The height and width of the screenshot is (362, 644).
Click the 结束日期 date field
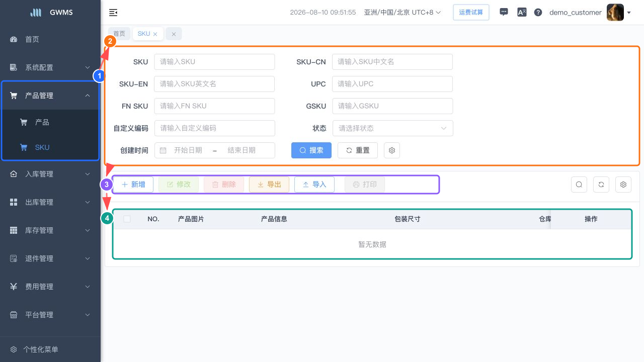click(x=242, y=150)
